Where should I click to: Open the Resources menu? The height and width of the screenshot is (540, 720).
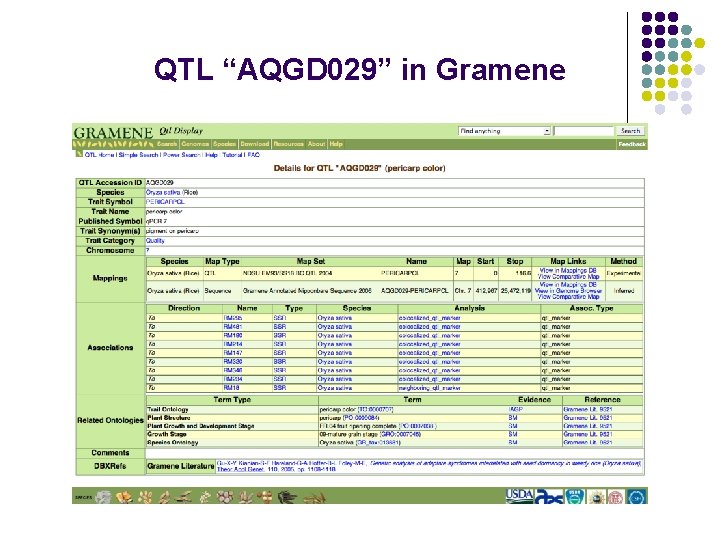288,144
